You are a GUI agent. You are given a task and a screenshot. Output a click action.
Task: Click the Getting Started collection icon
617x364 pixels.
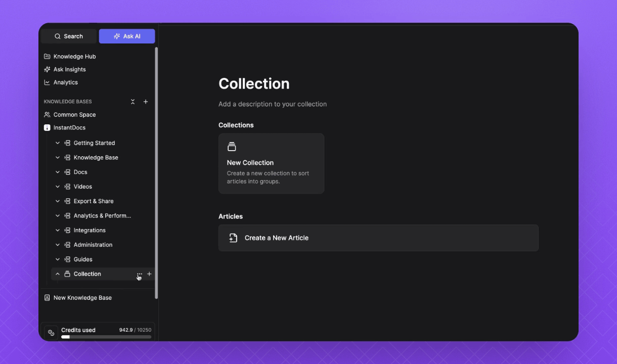tap(67, 143)
